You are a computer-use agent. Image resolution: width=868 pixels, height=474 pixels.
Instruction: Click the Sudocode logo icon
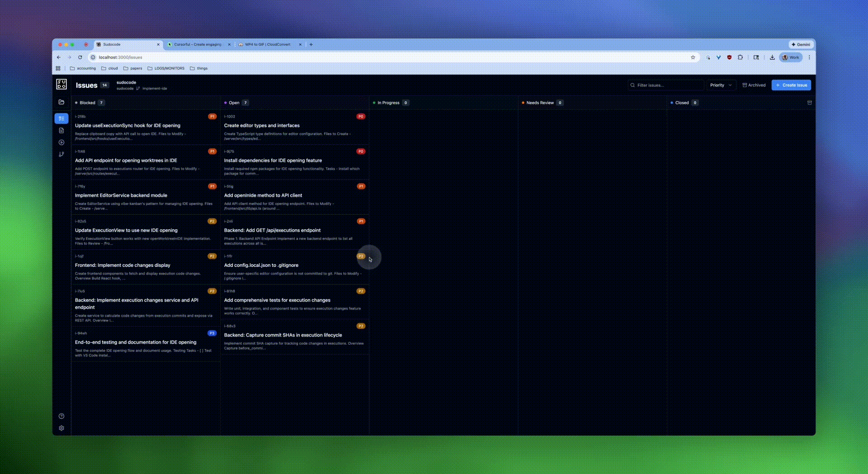point(61,84)
